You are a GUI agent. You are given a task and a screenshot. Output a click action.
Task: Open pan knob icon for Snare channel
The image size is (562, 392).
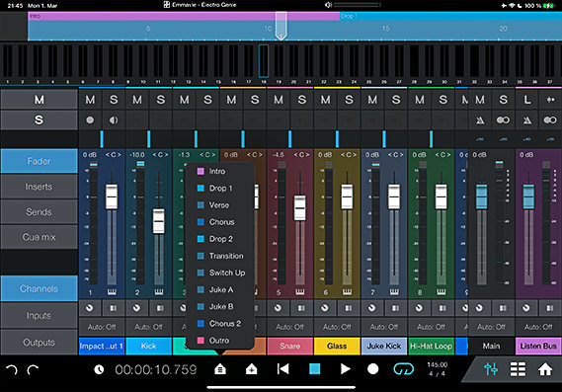coord(278,308)
